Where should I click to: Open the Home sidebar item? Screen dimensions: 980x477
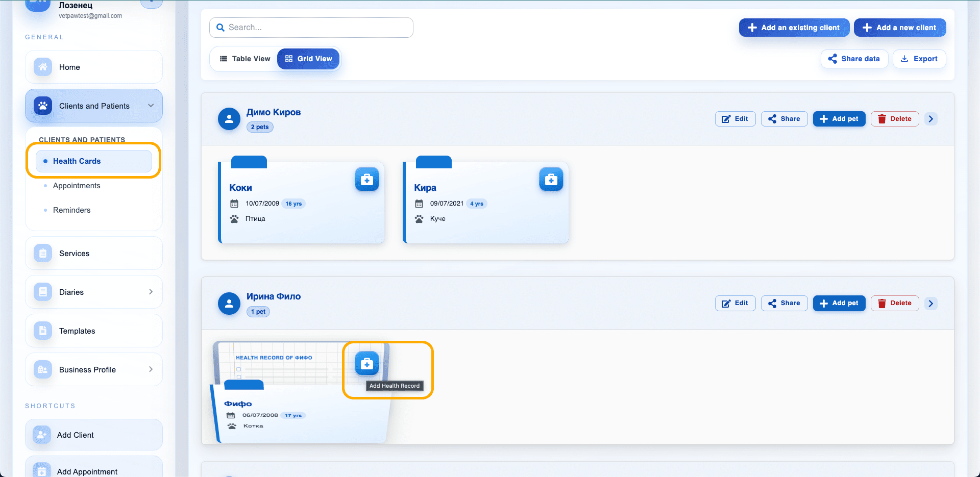click(94, 67)
